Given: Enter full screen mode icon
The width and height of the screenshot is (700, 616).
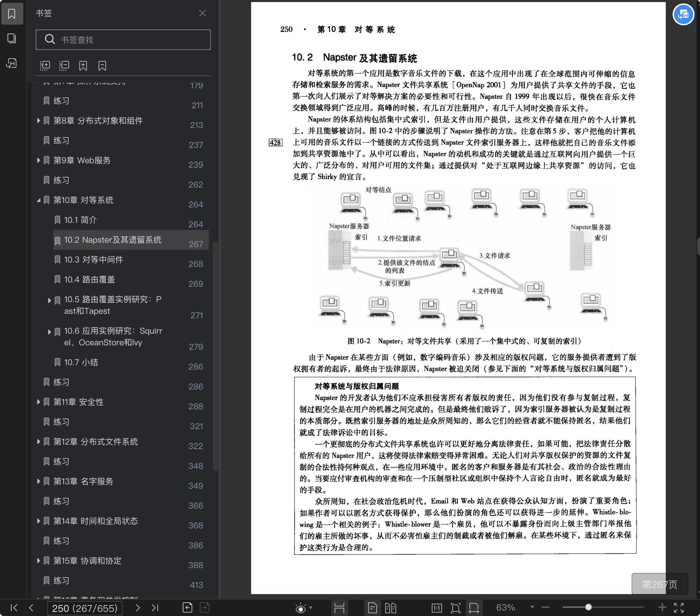Looking at the screenshot, I should (679, 607).
